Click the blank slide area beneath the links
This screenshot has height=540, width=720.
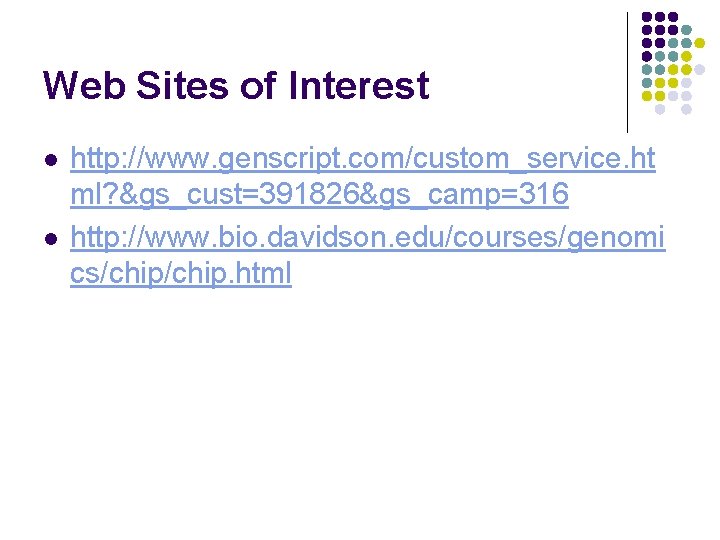coord(360,404)
